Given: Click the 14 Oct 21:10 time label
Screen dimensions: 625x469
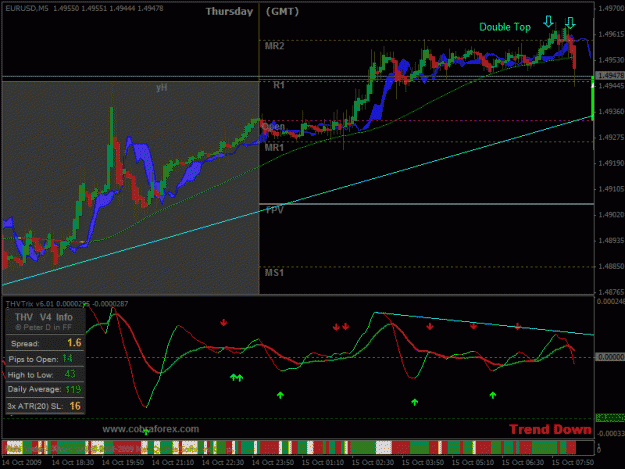Looking at the screenshot, I should pyautogui.click(x=173, y=463).
